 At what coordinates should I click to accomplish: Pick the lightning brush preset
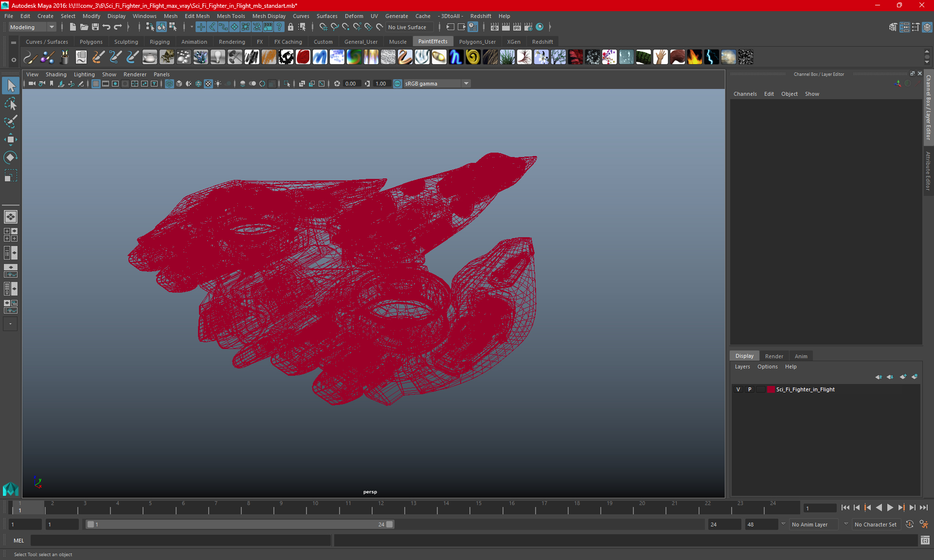[711, 57]
